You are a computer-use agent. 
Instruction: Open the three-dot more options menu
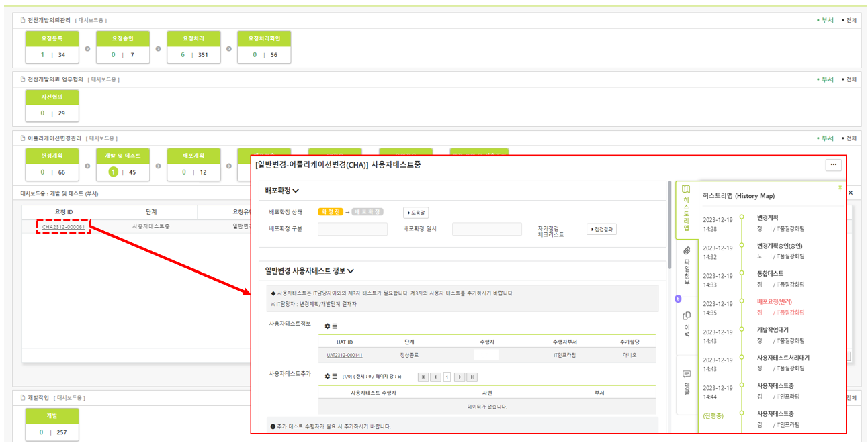pos(833,165)
